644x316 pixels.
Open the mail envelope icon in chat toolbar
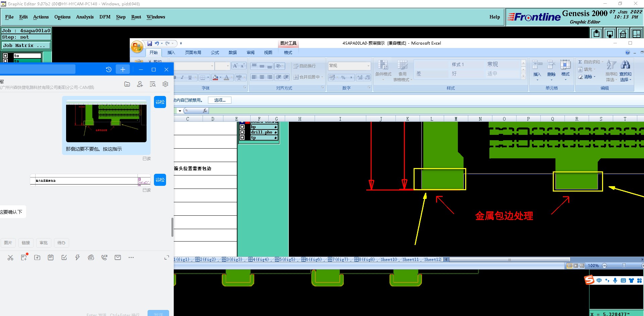pyautogui.click(x=118, y=257)
